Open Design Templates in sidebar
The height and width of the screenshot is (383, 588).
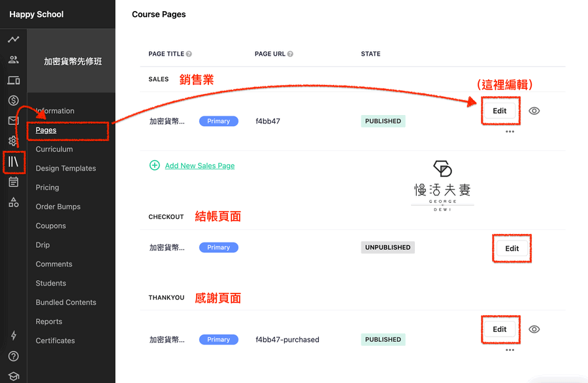point(65,169)
